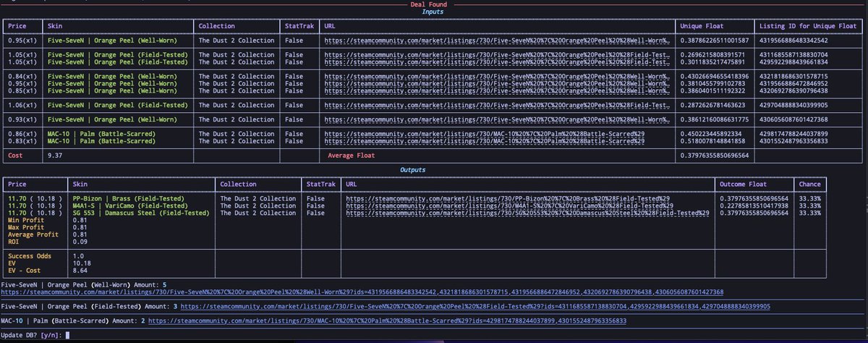Select price cell 0.86(x1)
Viewport: 868px width, 343px height.
coord(23,132)
